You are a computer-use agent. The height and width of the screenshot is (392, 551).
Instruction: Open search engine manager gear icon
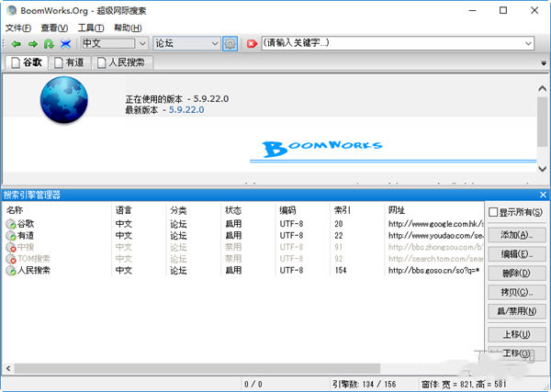(x=230, y=43)
